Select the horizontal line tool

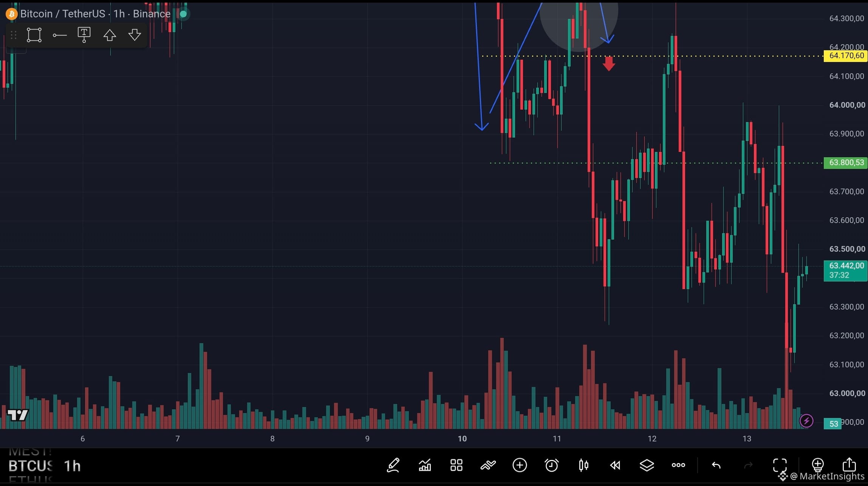point(59,35)
